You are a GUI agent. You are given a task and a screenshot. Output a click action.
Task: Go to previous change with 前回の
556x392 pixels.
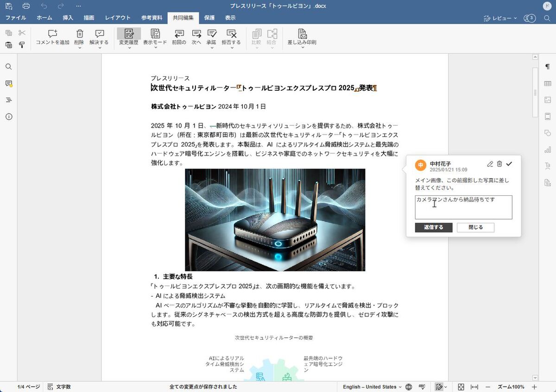tap(179, 37)
